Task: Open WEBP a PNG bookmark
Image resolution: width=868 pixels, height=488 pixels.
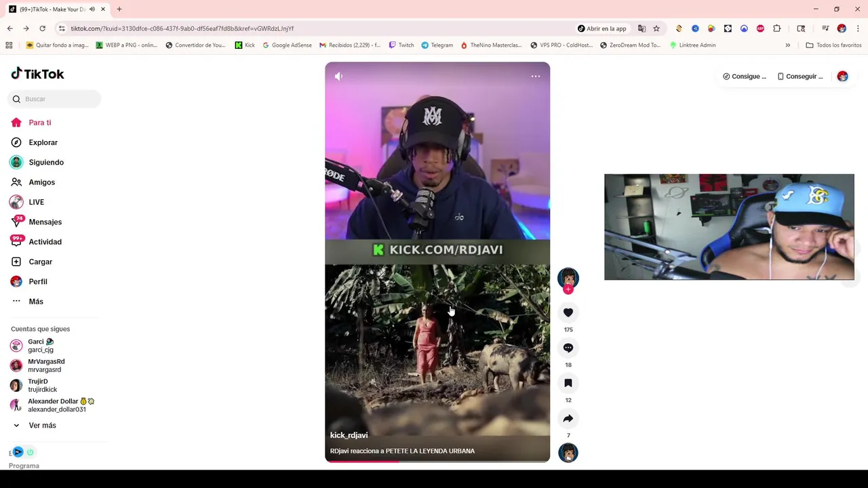Action: [x=127, y=45]
